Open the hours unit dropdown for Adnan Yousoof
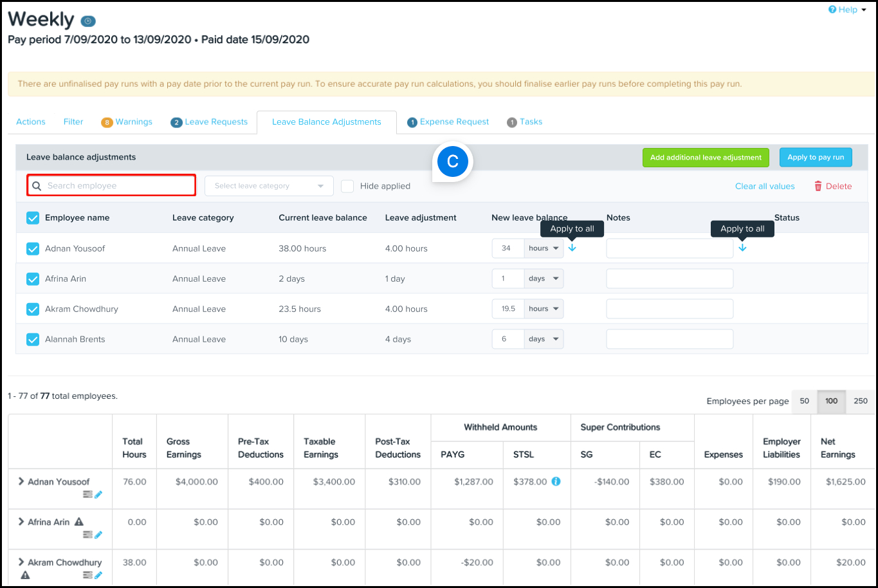The width and height of the screenshot is (878, 588). click(544, 248)
